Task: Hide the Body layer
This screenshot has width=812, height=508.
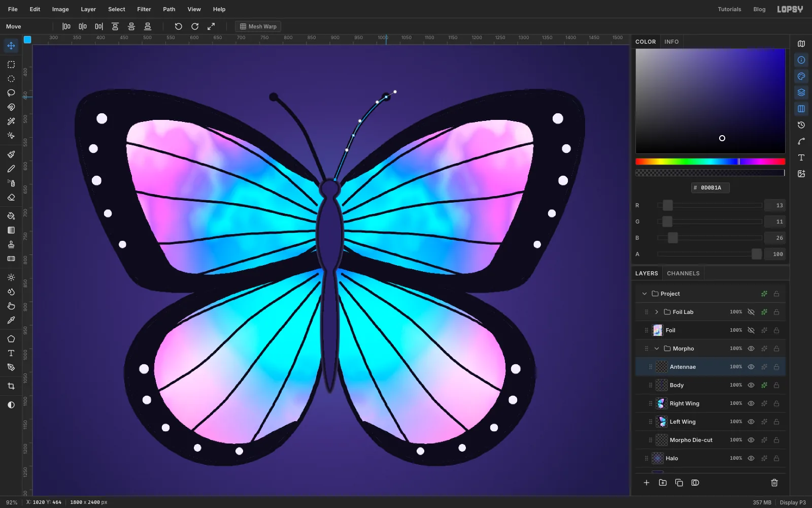Action: 751,385
